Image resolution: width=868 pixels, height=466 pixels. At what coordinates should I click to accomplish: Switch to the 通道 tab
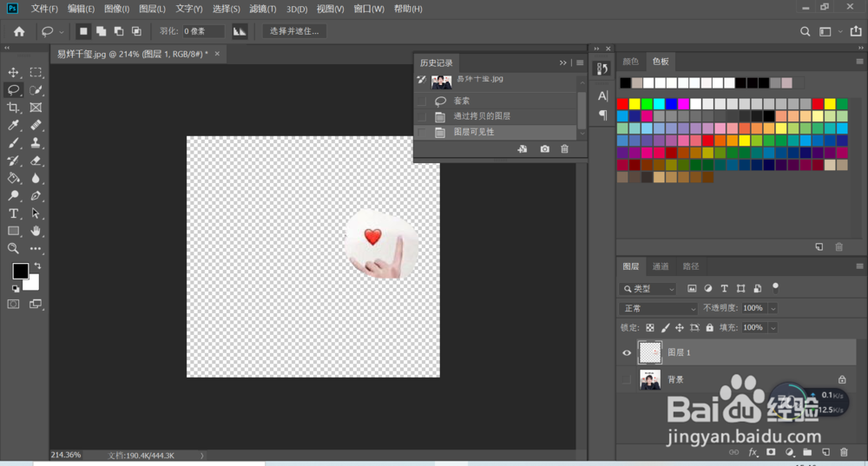click(x=661, y=266)
